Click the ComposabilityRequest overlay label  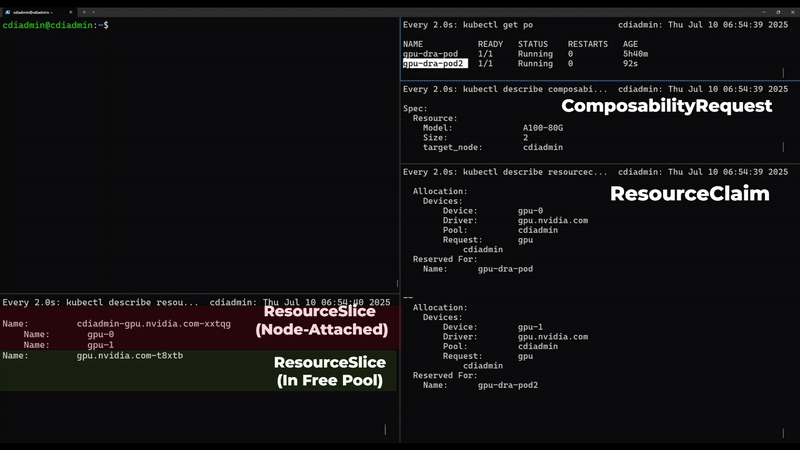(666, 106)
